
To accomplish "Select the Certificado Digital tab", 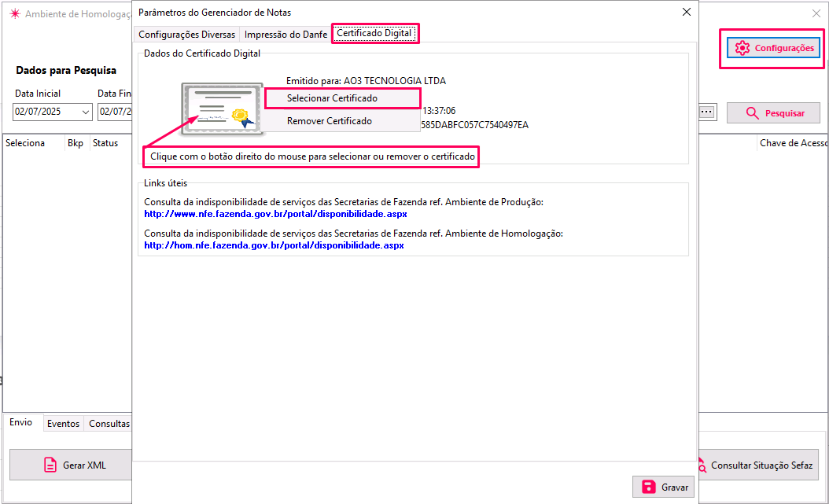I will 374,34.
